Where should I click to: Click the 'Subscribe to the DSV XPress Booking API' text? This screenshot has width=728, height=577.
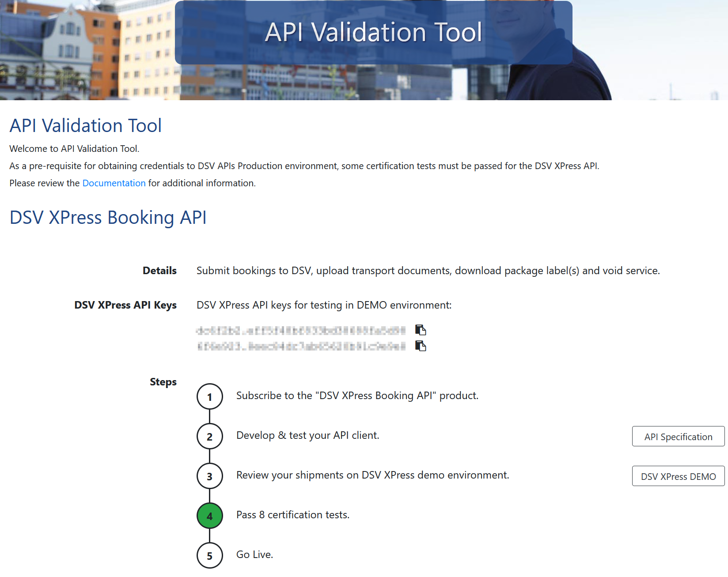pos(357,396)
